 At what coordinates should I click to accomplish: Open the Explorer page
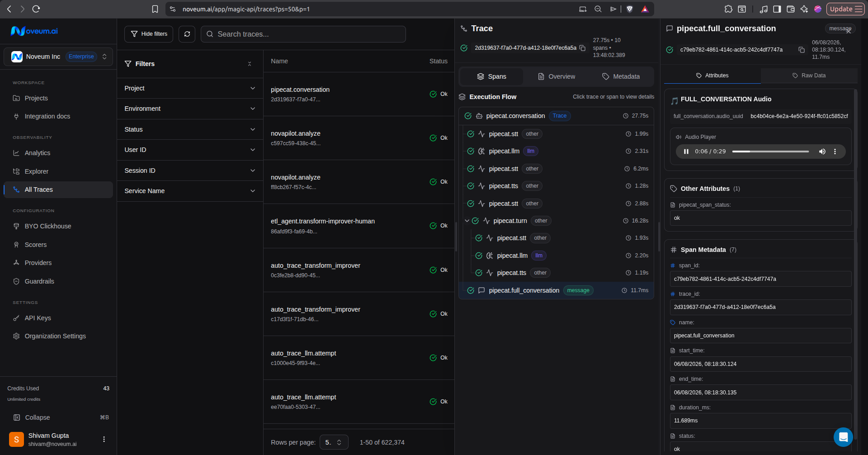(x=58, y=171)
